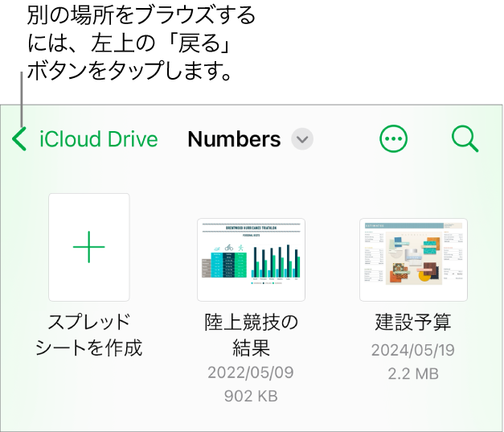Tap the Numbers folder title
Screen dimensions: 504x432
pyautogui.click(x=235, y=139)
